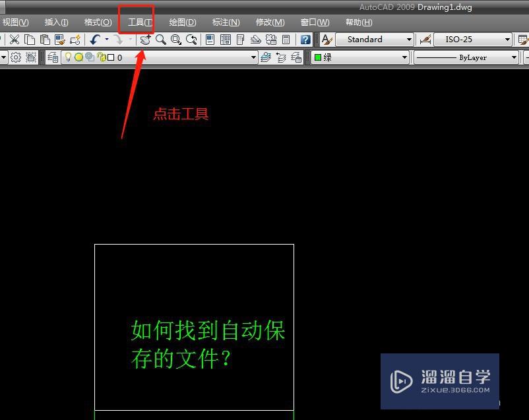Open the Layer Properties Manager
The image size is (529, 420).
[51, 57]
